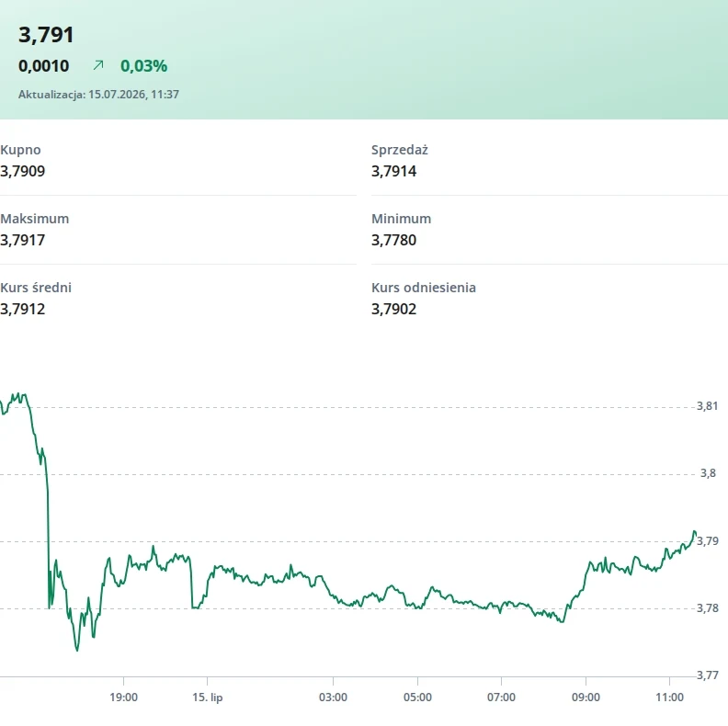
Task: Click the 07:00 time axis label
Action: [501, 698]
